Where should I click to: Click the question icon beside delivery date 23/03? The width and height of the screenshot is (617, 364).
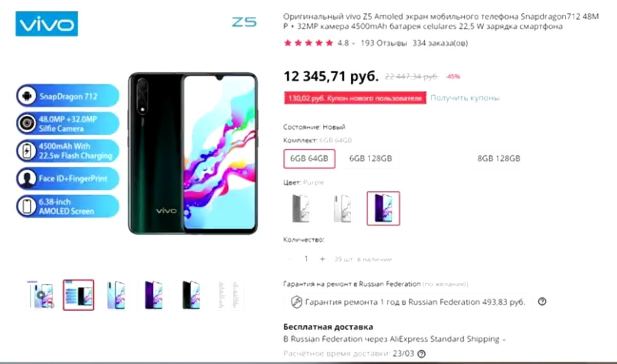click(422, 354)
